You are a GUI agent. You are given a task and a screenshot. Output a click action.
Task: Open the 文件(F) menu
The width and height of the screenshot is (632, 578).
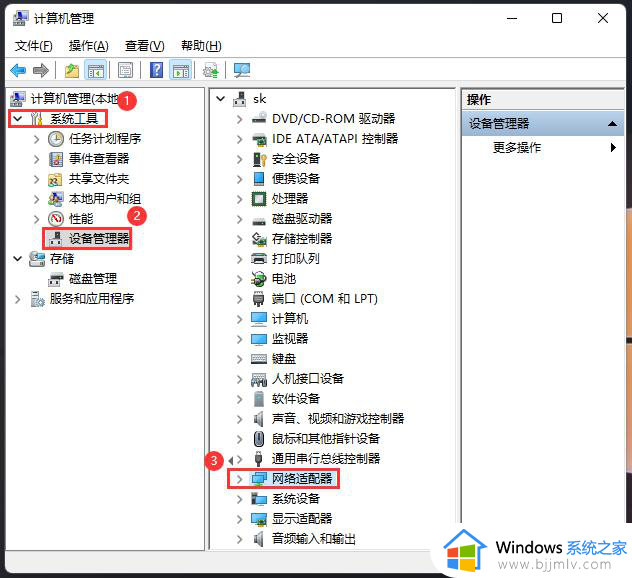[33, 46]
